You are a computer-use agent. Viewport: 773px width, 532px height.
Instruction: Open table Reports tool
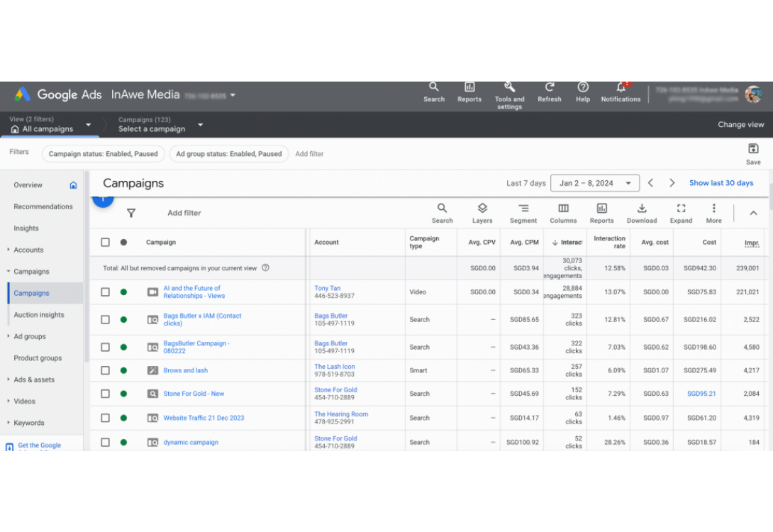[x=602, y=213]
